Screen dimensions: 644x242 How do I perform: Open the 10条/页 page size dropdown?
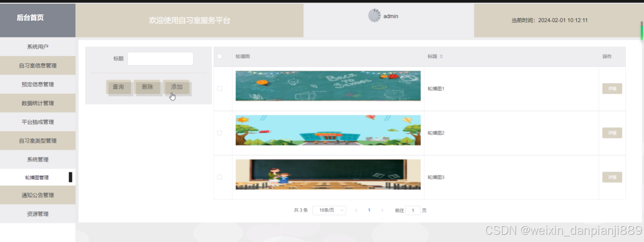[329, 210]
